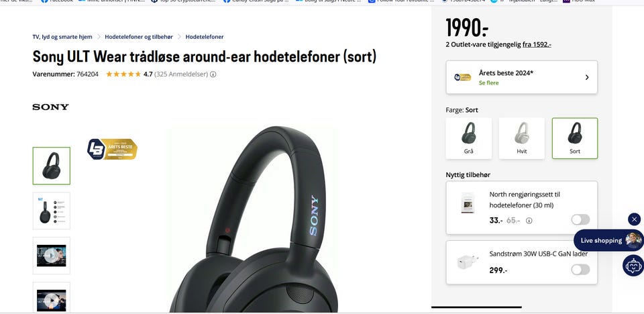Open the fra 1592.- outlet link
Viewport: 644px width, 314px height.
(x=537, y=44)
